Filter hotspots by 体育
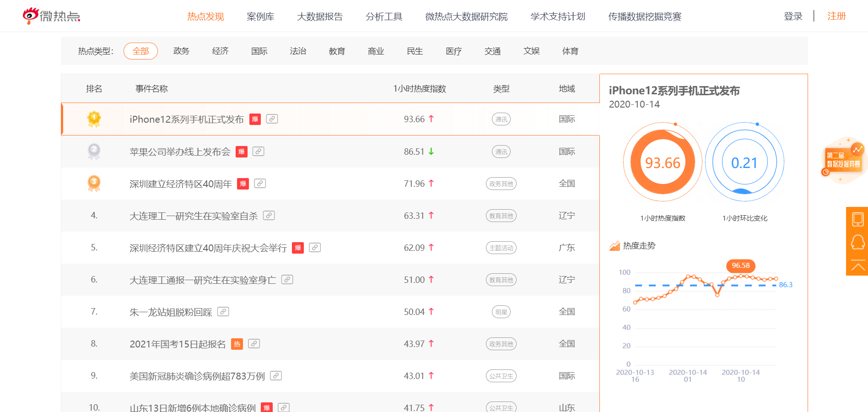 pos(570,51)
